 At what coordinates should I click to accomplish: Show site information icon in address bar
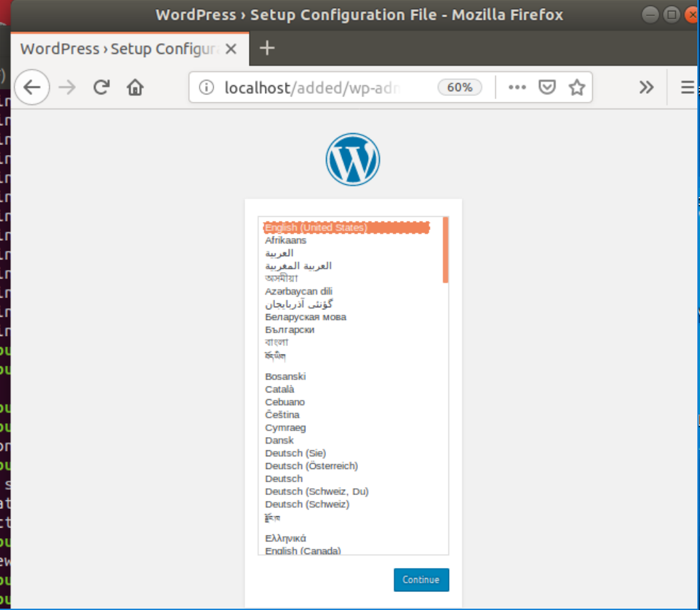pos(206,87)
